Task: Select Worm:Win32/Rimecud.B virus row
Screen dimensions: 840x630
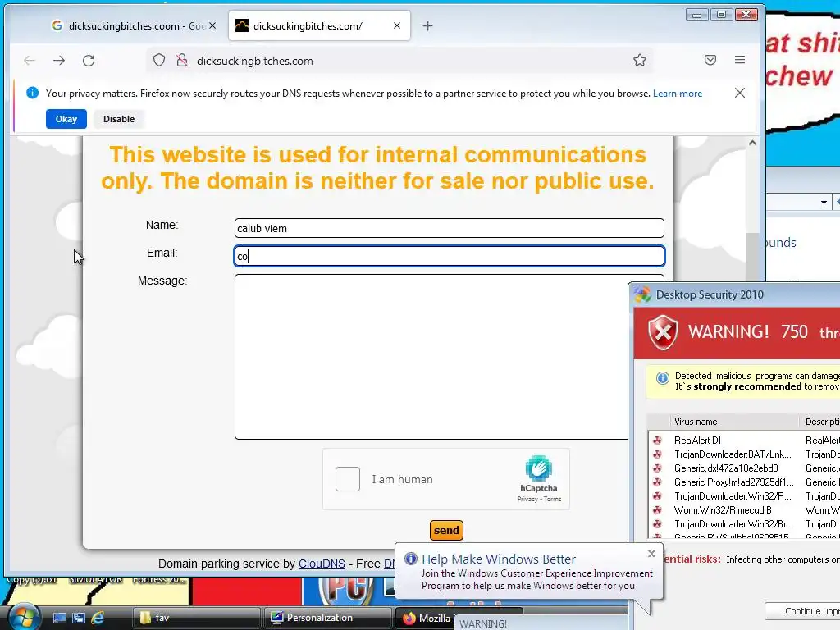Action: 743,510
